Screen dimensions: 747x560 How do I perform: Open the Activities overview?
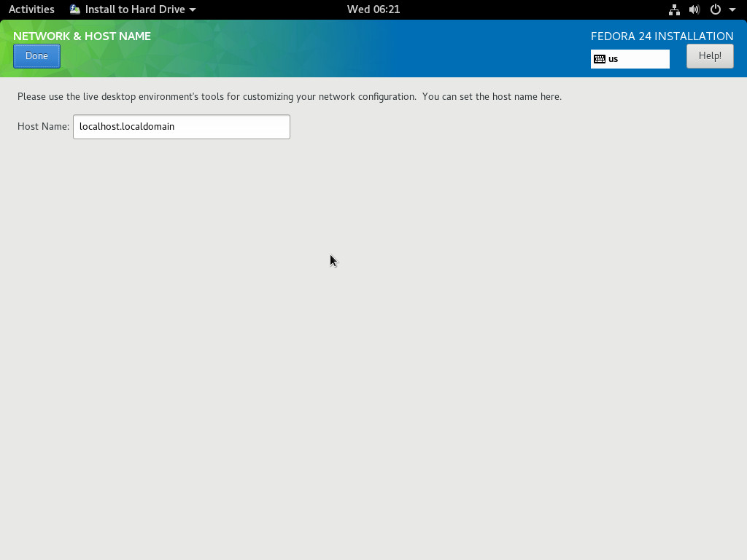pos(31,9)
